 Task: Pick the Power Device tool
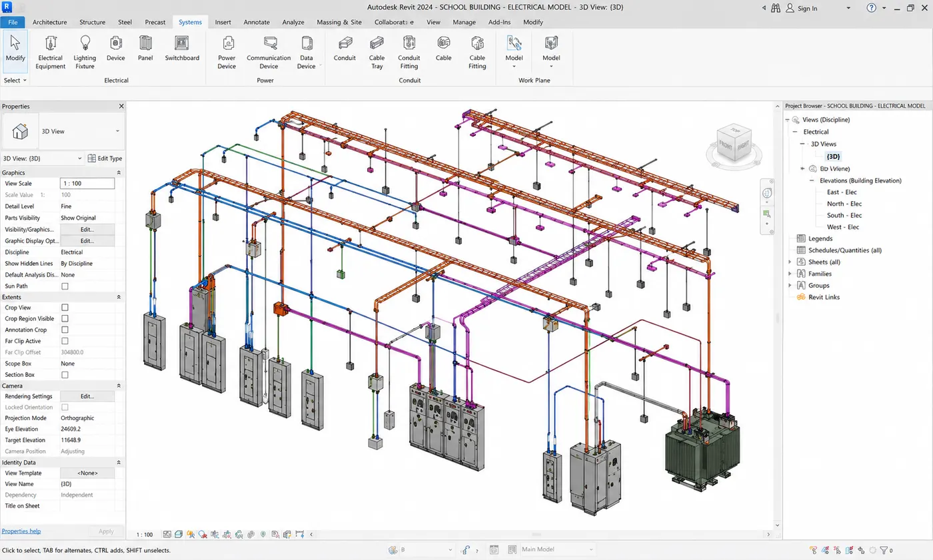pos(227,53)
